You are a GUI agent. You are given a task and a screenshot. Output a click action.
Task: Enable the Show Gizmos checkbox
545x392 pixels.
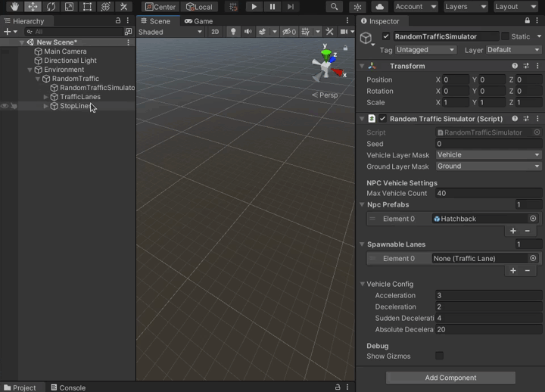[x=439, y=356]
